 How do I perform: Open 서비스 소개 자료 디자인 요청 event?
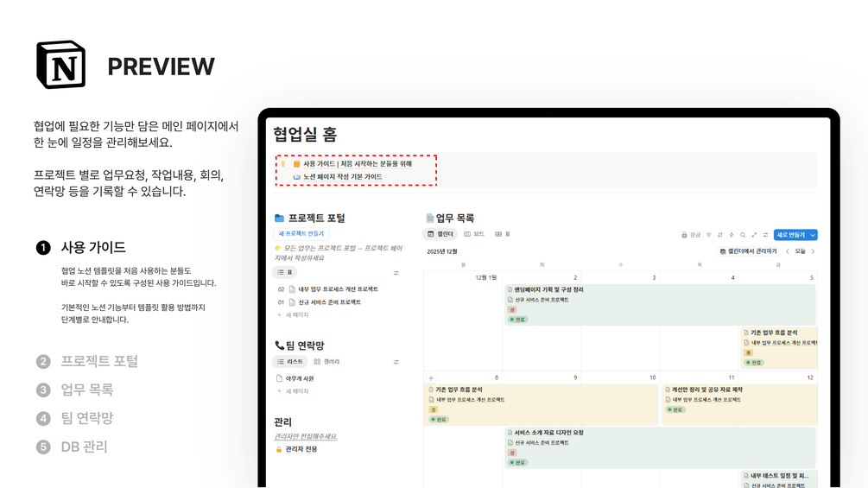[659, 447]
